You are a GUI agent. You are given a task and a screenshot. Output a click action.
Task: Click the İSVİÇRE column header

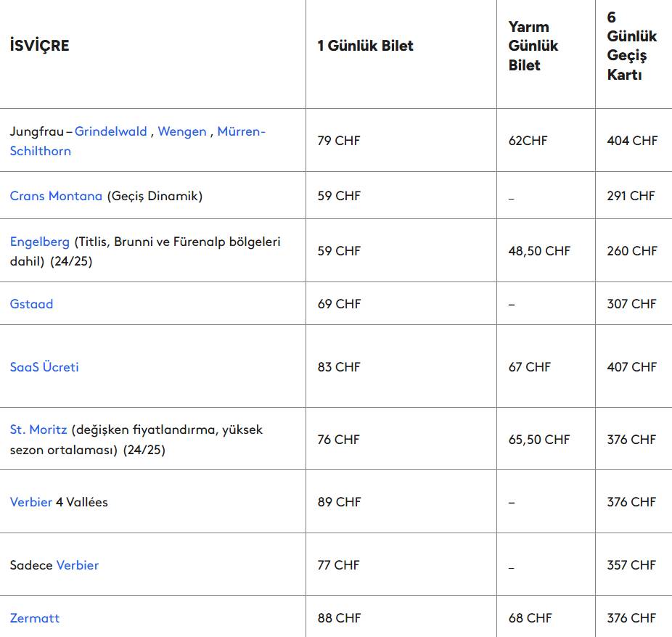tap(39, 46)
